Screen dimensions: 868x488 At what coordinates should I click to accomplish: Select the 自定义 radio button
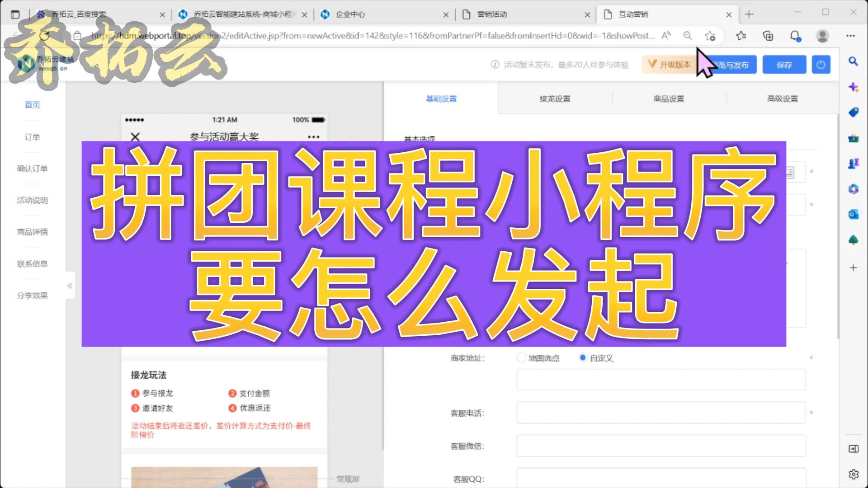point(583,357)
